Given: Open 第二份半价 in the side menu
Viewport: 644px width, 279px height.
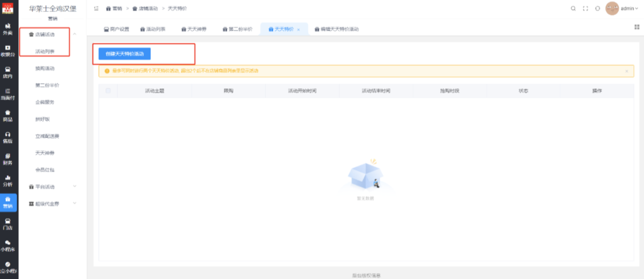Looking at the screenshot, I should [47, 85].
